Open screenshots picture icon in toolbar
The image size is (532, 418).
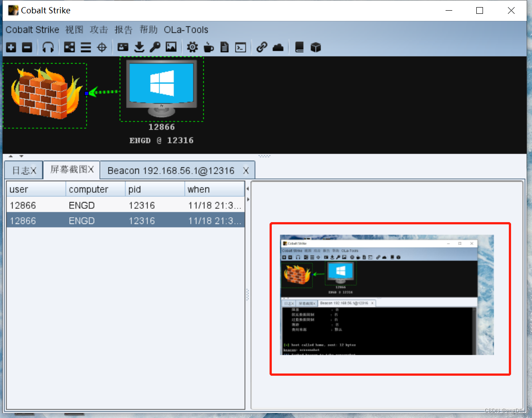pos(171,48)
